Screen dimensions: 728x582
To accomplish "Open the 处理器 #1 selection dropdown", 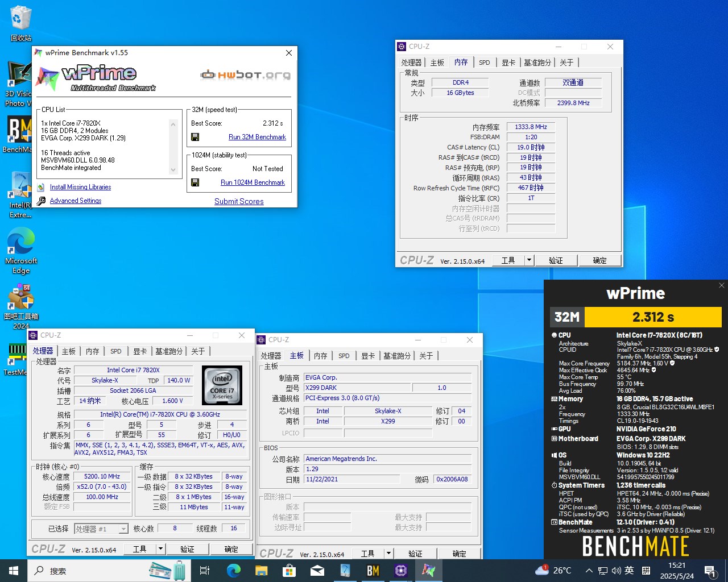I will pos(101,529).
